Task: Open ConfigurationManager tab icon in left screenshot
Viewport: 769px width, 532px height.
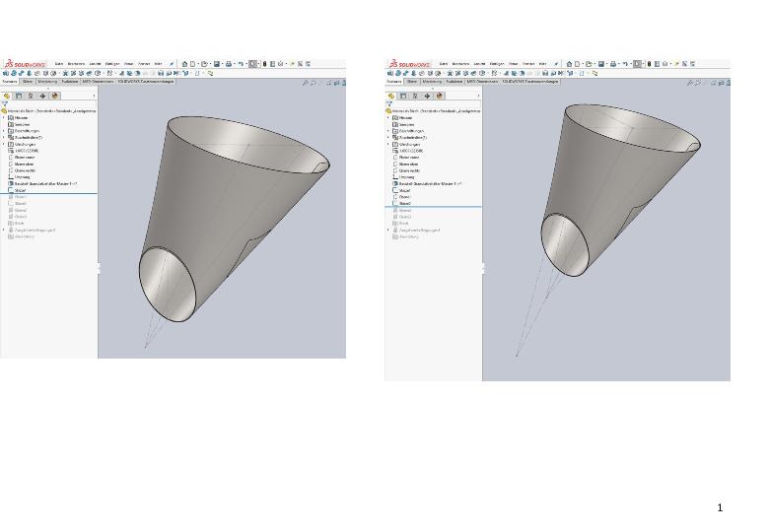Action: point(31,96)
